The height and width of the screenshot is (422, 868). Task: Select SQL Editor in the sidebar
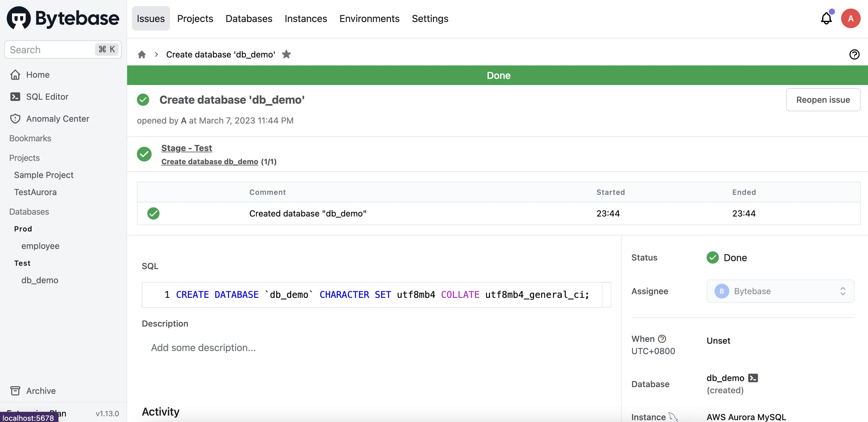(x=47, y=97)
